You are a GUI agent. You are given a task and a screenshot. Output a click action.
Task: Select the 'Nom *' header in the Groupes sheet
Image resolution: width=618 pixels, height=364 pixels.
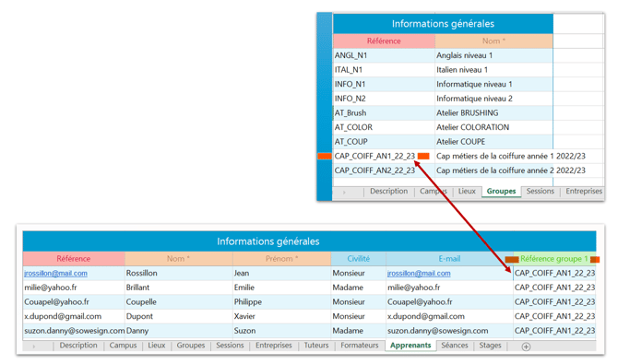tap(493, 41)
